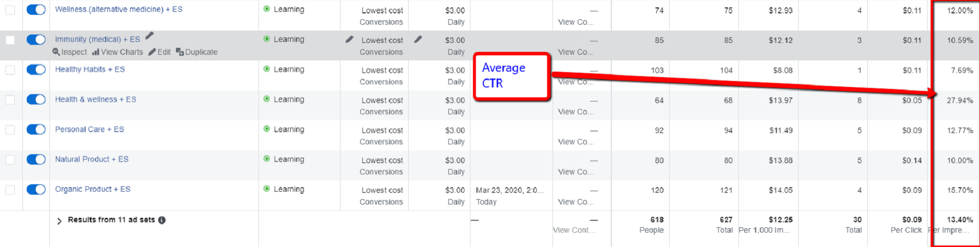Image resolution: width=980 pixels, height=247 pixels.
Task: Duplicate the Immunity (medical) ad set
Action: (x=197, y=52)
